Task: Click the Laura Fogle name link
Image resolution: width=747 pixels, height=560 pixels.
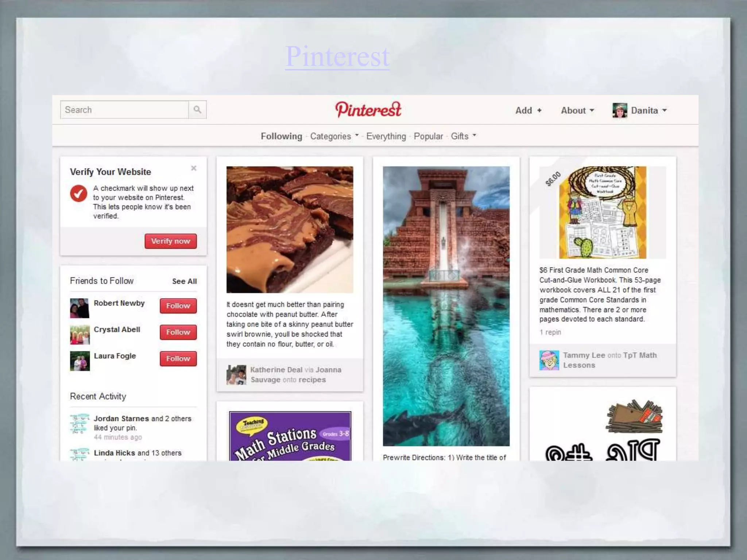Action: 115,356
